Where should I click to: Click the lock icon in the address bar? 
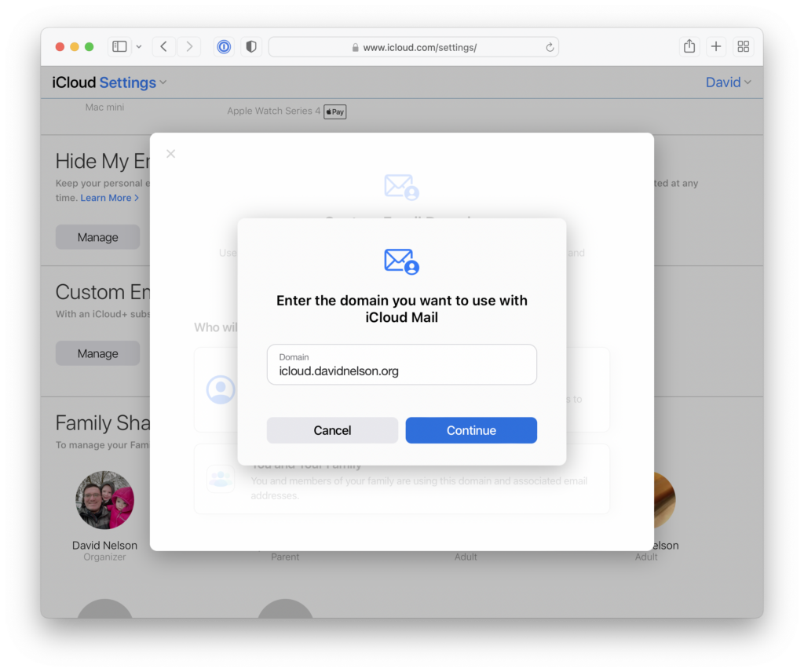pos(355,47)
